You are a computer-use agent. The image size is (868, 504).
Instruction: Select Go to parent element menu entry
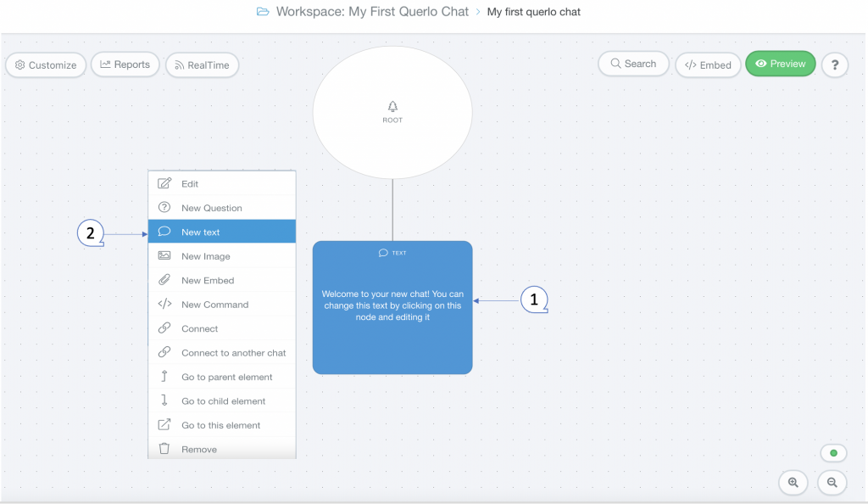[x=222, y=377]
